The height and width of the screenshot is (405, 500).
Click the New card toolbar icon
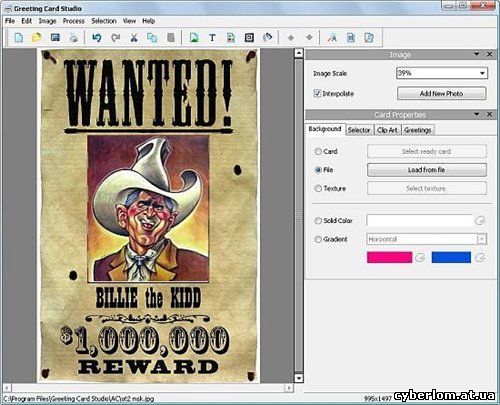click(19, 38)
